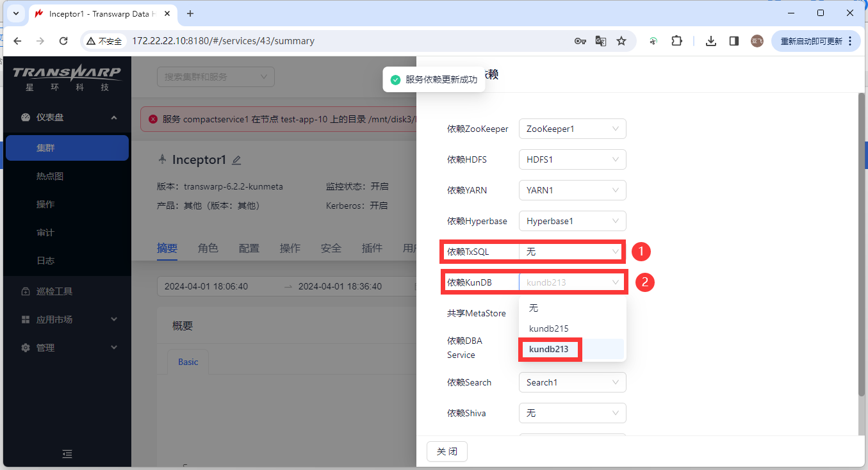Switch to the 摘要 tab
This screenshot has width=868, height=470.
tap(167, 248)
